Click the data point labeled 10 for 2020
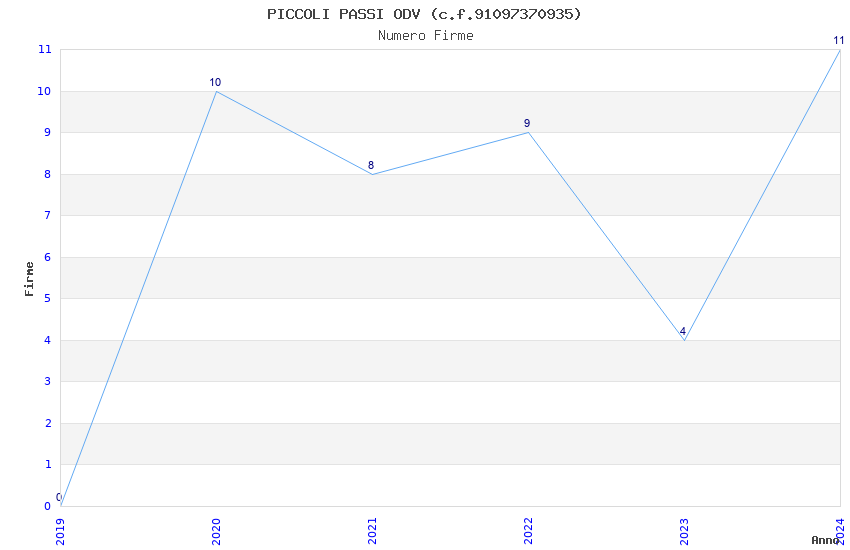Screen dimensions: 850x550 pyautogui.click(x=216, y=91)
